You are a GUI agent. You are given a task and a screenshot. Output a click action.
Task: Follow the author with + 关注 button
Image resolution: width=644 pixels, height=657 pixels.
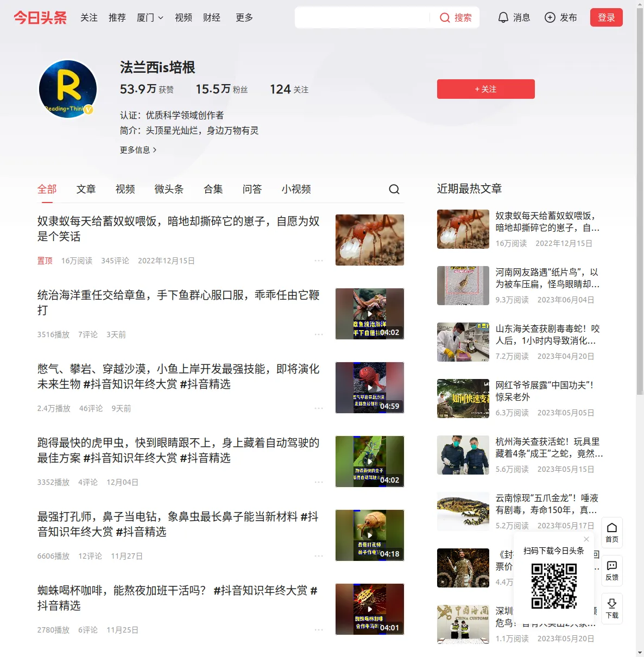coord(486,89)
